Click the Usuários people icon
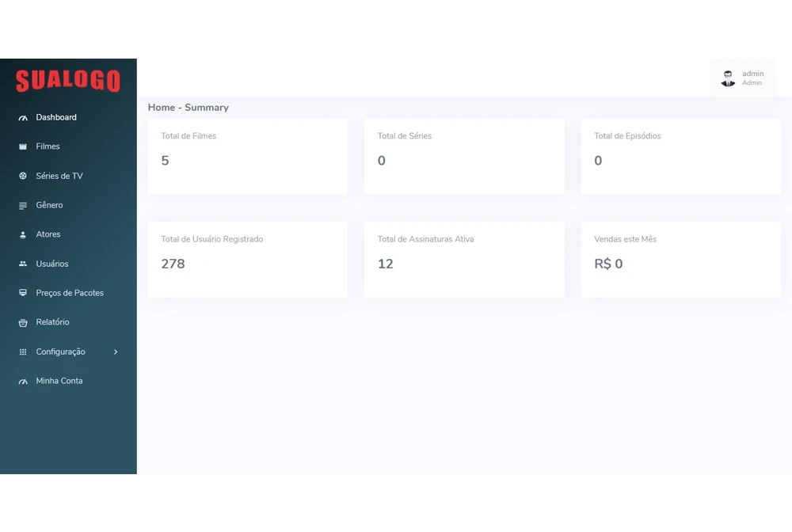The width and height of the screenshot is (792, 532). click(23, 264)
